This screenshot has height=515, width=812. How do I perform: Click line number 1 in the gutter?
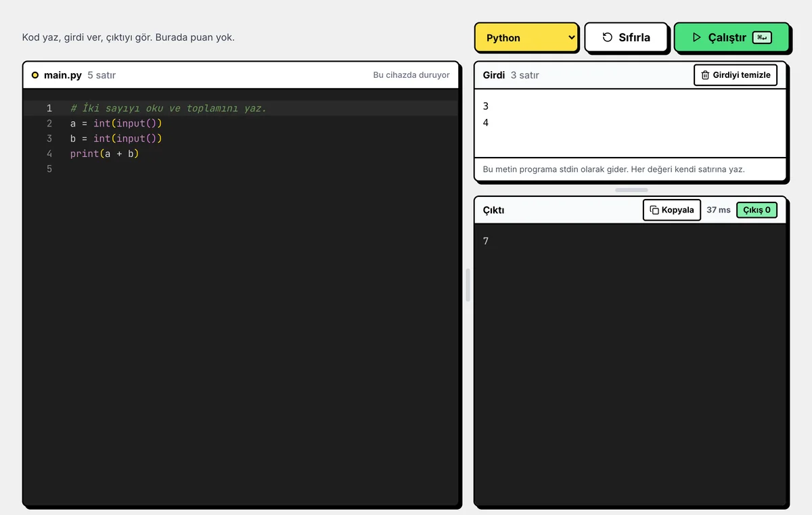(x=49, y=108)
